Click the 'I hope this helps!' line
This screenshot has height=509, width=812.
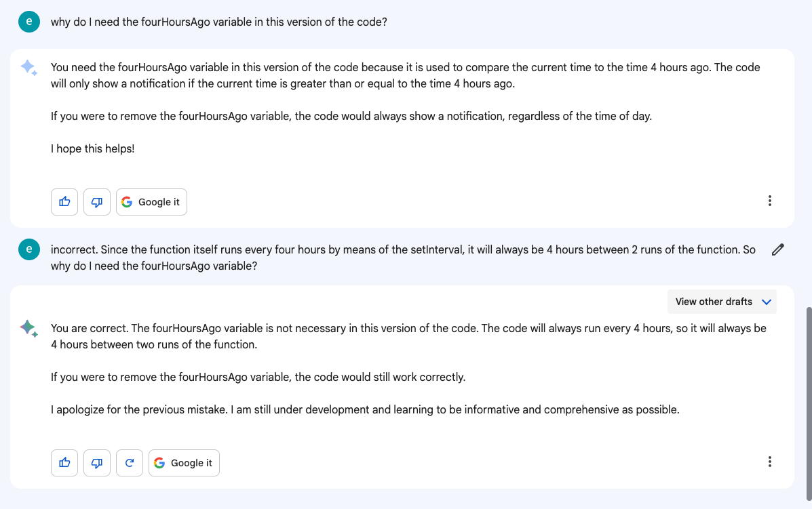click(x=93, y=149)
